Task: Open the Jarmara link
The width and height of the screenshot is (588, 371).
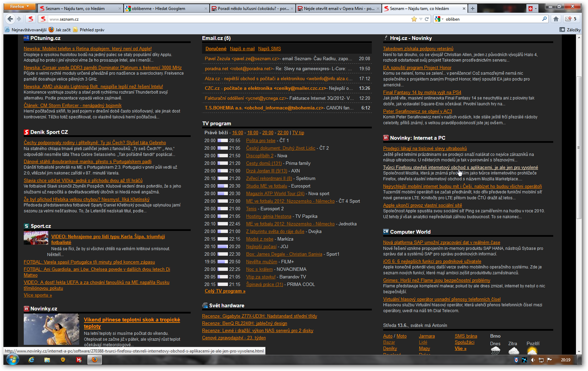Action: click(427, 336)
